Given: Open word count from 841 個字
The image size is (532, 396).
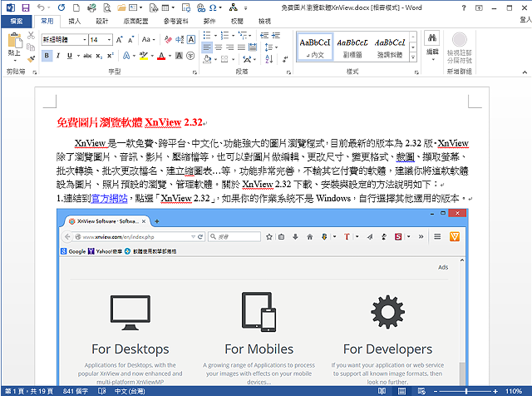Looking at the screenshot, I should click(x=76, y=391).
